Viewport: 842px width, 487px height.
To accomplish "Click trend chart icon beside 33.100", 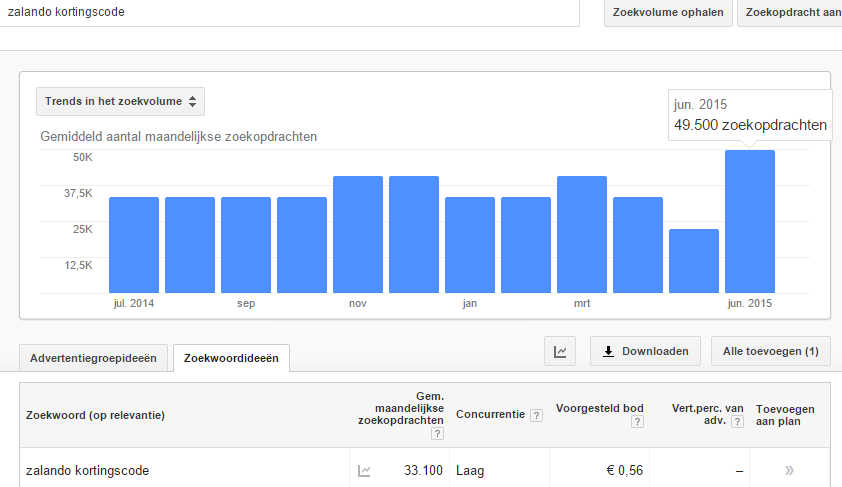I will click(x=364, y=471).
